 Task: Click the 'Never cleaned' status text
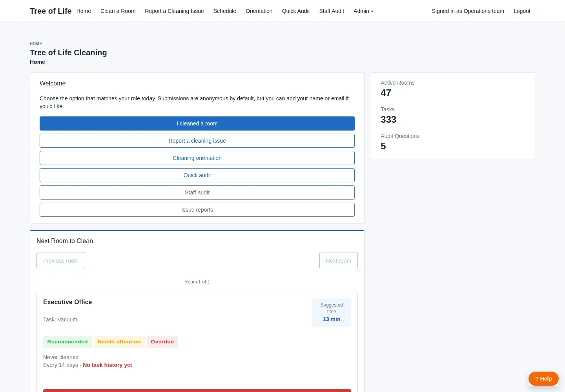point(61,357)
